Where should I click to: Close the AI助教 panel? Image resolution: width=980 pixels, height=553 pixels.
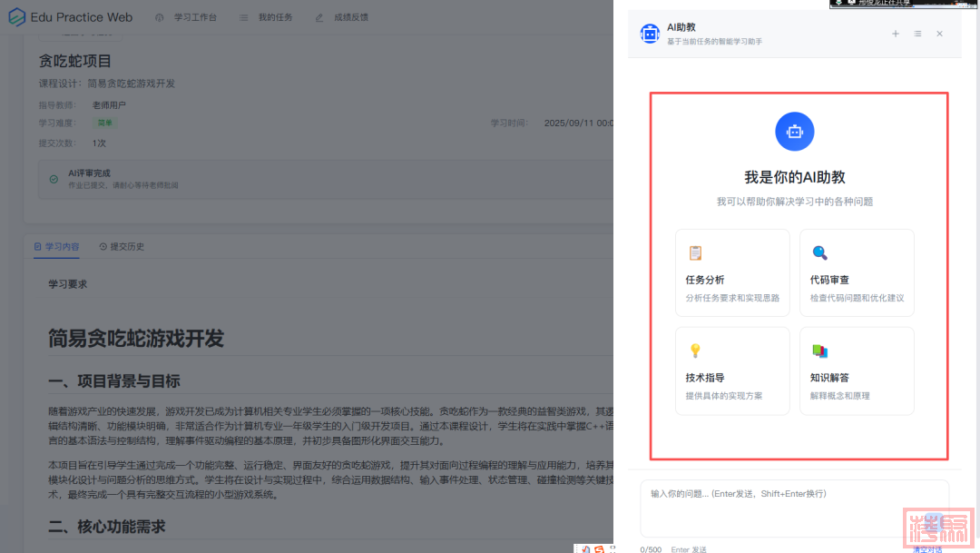coord(939,34)
